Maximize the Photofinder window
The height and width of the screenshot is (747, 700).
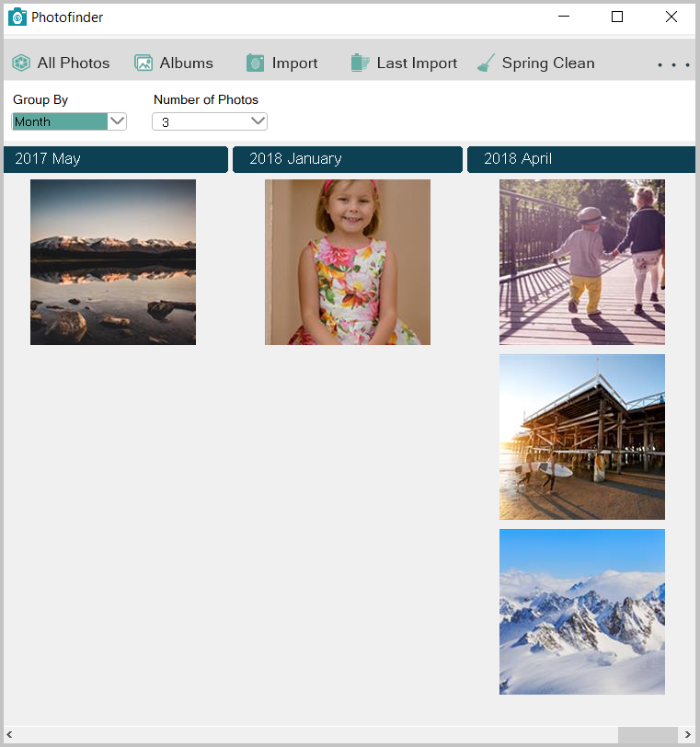617,17
